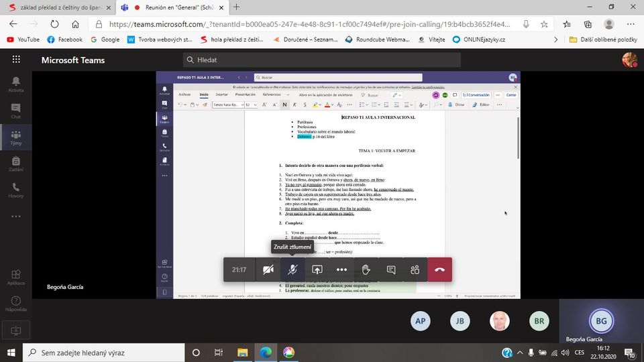The image size is (644, 362).
Task: Expand the hidden bookmarks overflow chevron
Action: click(555, 40)
